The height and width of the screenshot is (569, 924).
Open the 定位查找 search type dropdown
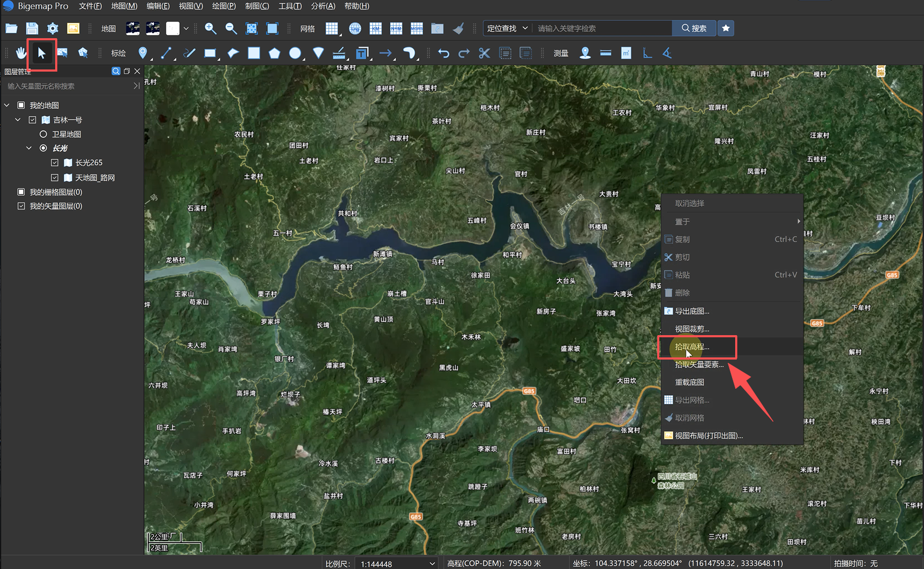[x=507, y=28]
